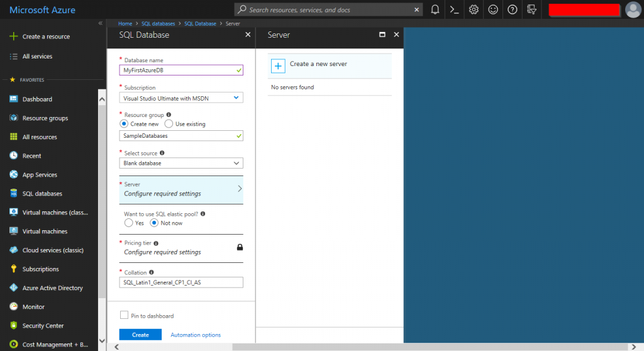The image size is (644, 351).
Task: Click the Azure Active Directory icon
Action: click(x=14, y=287)
